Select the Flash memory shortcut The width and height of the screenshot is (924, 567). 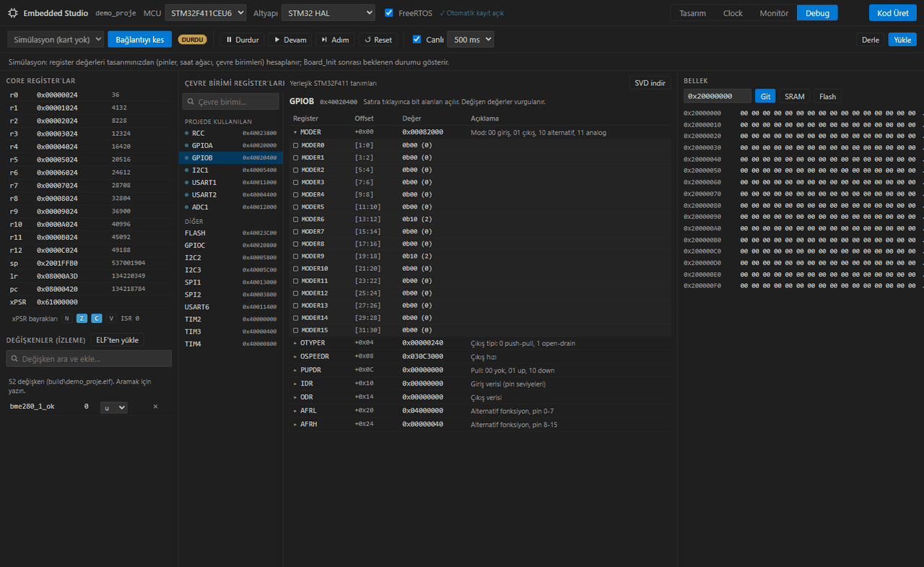pos(827,96)
